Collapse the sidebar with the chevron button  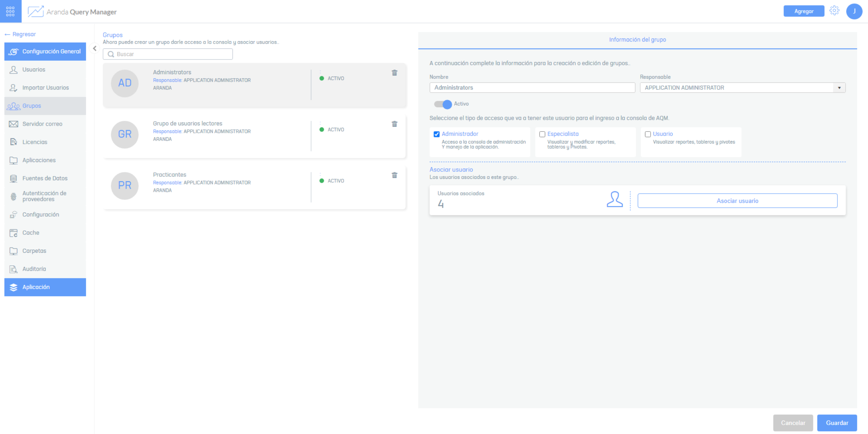tap(94, 48)
